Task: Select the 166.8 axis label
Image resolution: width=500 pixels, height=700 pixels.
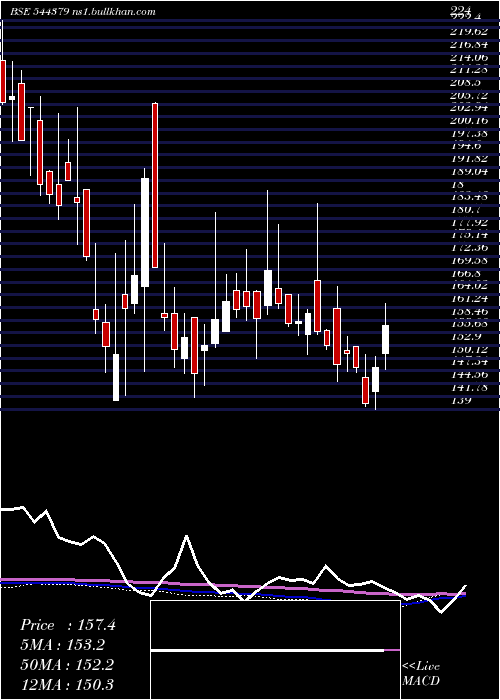Action: point(465,272)
